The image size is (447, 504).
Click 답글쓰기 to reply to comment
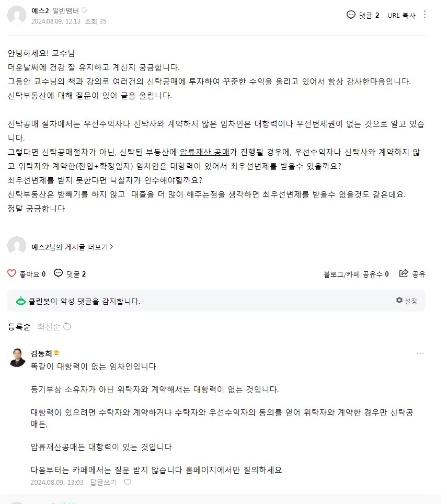pyautogui.click(x=103, y=482)
